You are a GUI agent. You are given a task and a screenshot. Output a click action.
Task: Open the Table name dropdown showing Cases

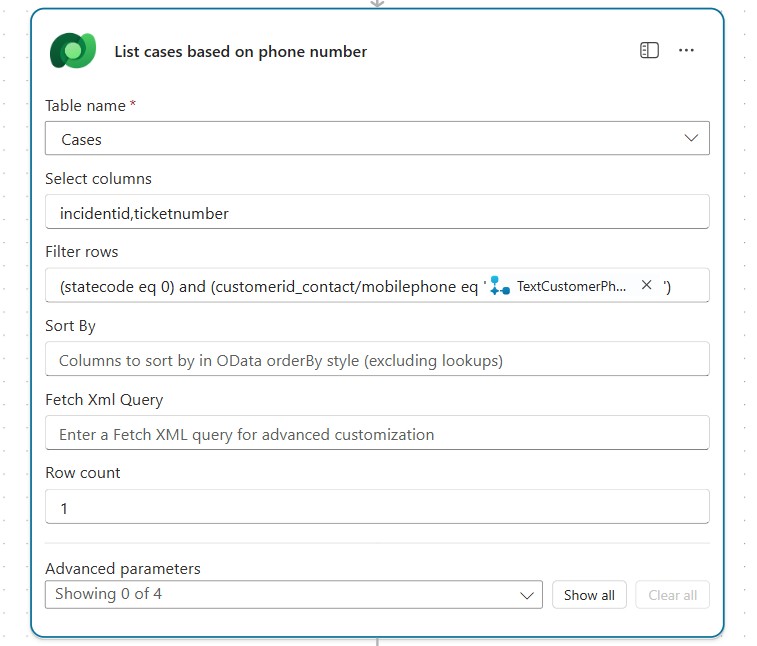360,139
